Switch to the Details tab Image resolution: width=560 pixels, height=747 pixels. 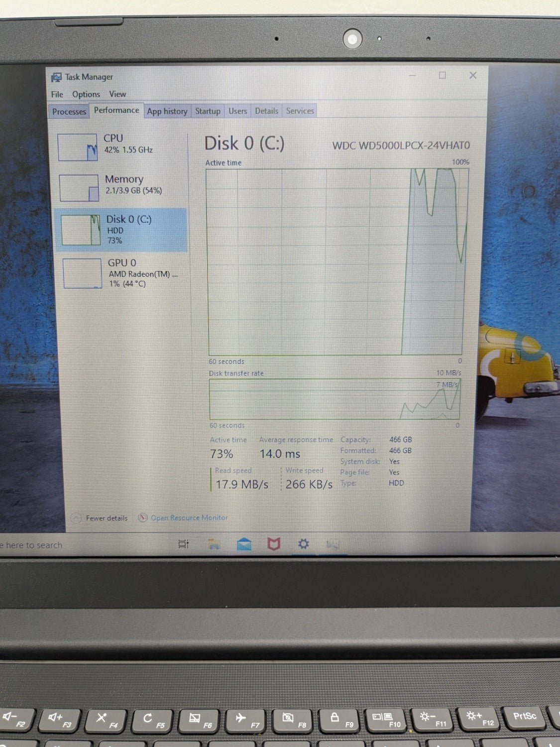coord(266,111)
